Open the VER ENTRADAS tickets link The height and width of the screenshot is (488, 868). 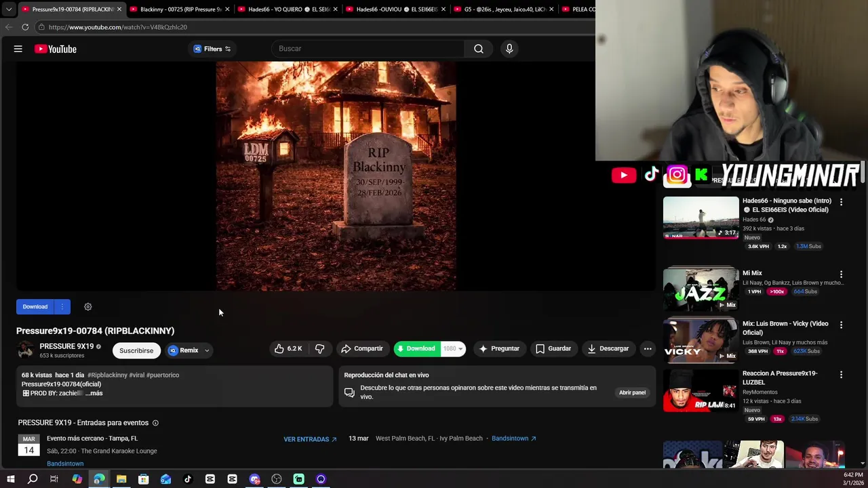pyautogui.click(x=310, y=439)
